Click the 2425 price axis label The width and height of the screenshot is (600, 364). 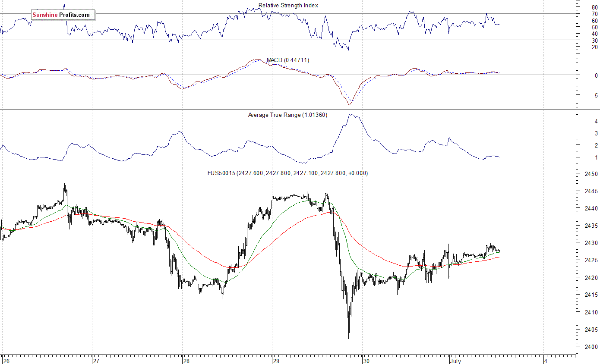point(591,260)
